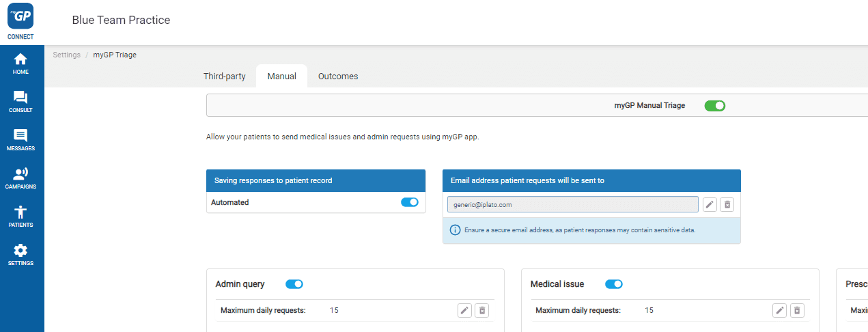
Task: Click the Medical issue heading
Action: (557, 284)
